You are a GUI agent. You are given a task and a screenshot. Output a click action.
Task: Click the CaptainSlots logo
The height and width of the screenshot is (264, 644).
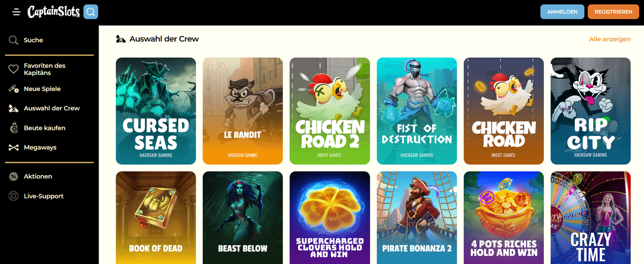pyautogui.click(x=54, y=12)
